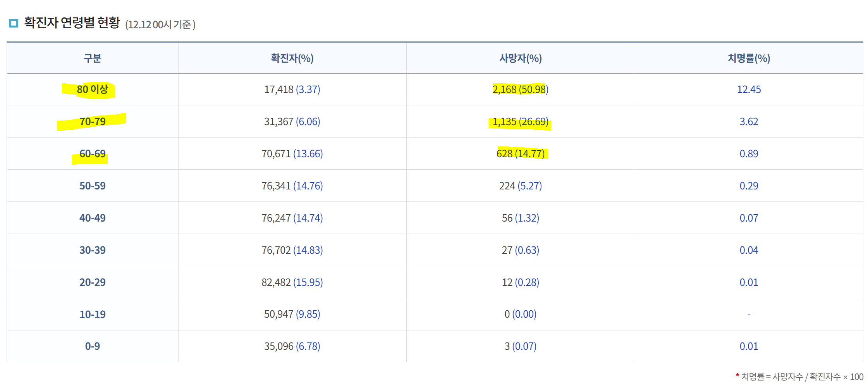Select the 70-79 row label
868x387 pixels.
coord(93,122)
